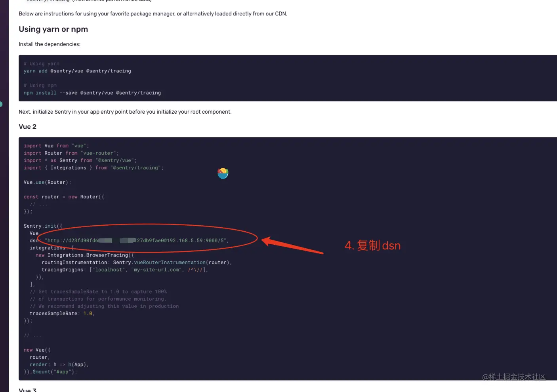The height and width of the screenshot is (392, 557).
Task: Click the "yarn add @sentry/vue @sentry/tracing" line
Action: point(77,71)
